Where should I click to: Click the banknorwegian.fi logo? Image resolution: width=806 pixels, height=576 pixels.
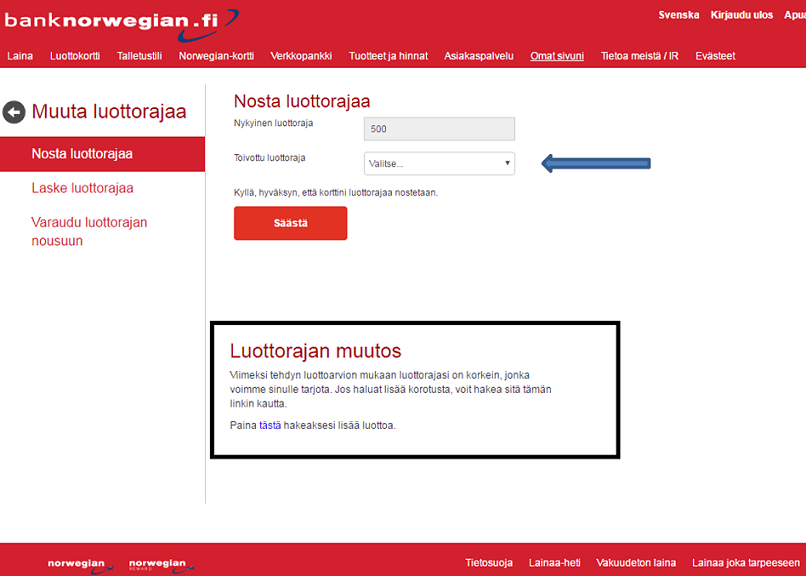coord(121,24)
